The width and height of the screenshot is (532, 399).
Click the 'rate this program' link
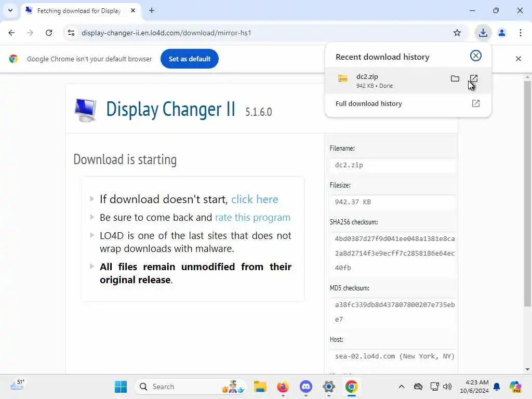[x=253, y=217]
